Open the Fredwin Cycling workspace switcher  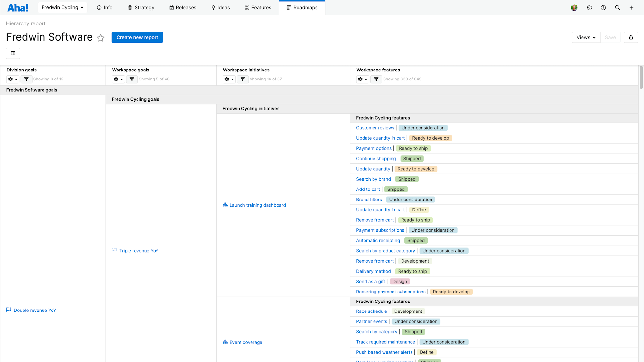[62, 7]
